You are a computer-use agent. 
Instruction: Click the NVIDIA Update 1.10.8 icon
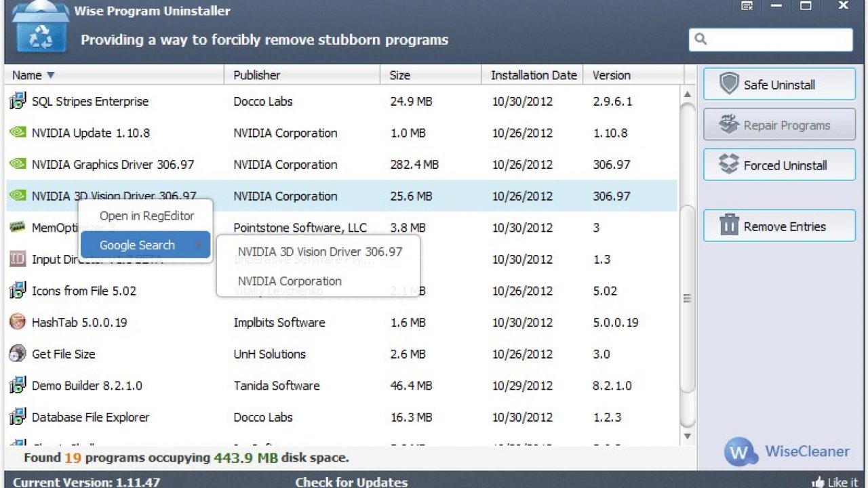(17, 132)
